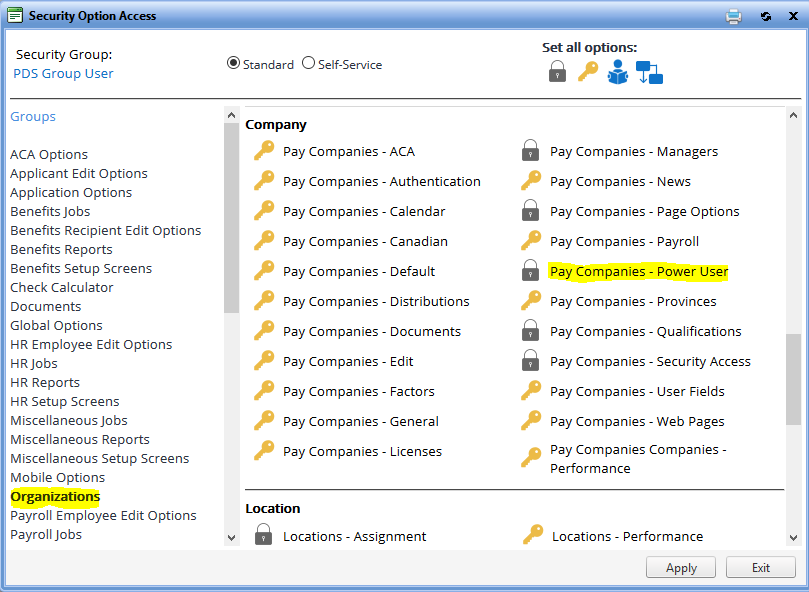The height and width of the screenshot is (592, 809).
Task: Select the Standard radio button
Action: pos(233,63)
